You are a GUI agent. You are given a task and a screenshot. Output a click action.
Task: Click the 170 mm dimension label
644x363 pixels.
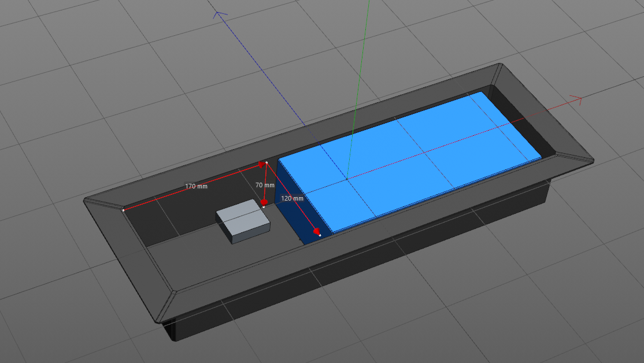click(196, 186)
